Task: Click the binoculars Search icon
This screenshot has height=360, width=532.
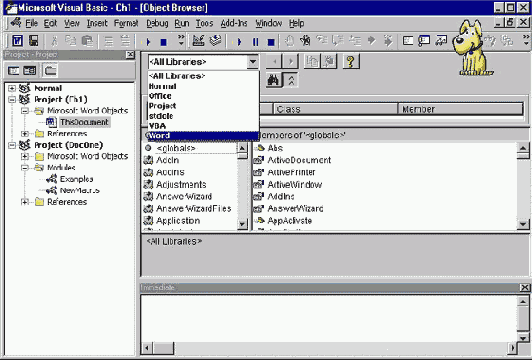Action: pos(273,80)
